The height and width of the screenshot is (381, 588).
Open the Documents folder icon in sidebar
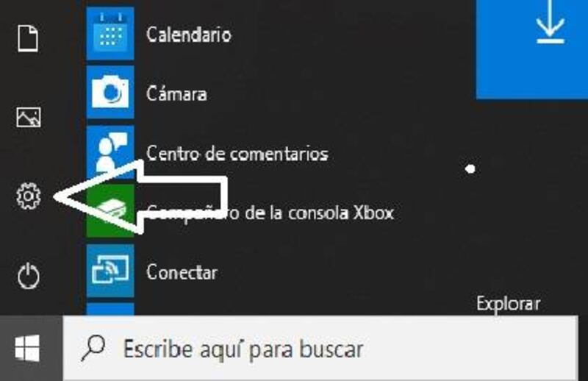point(28,38)
